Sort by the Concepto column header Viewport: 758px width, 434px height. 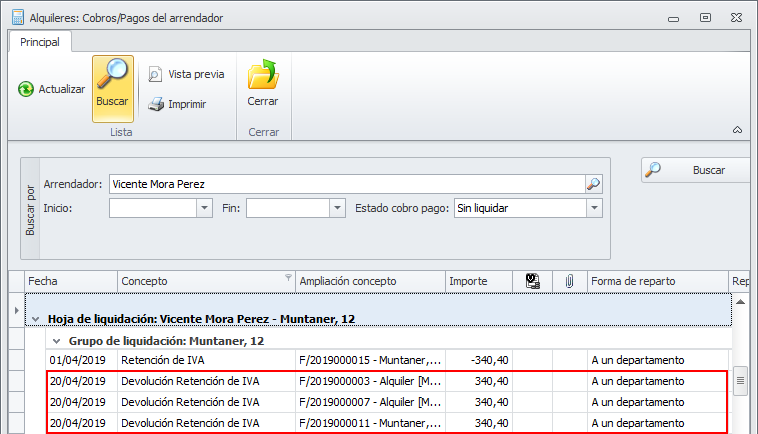tap(206, 281)
